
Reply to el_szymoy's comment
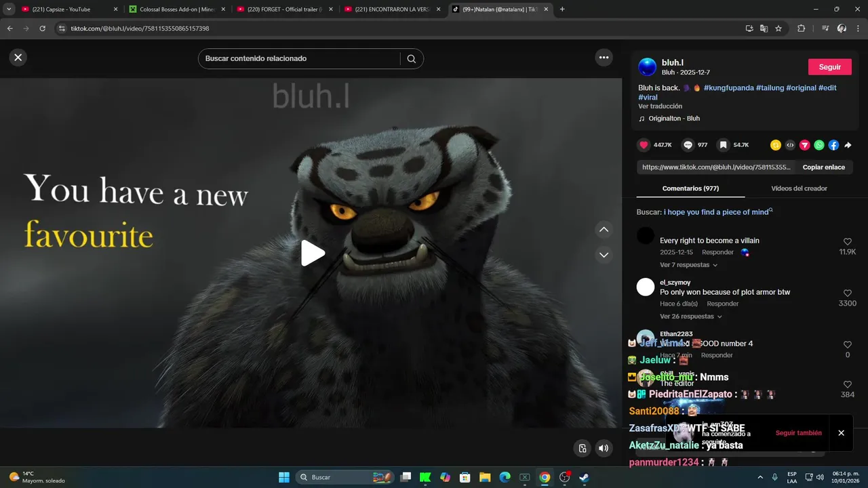point(723,304)
